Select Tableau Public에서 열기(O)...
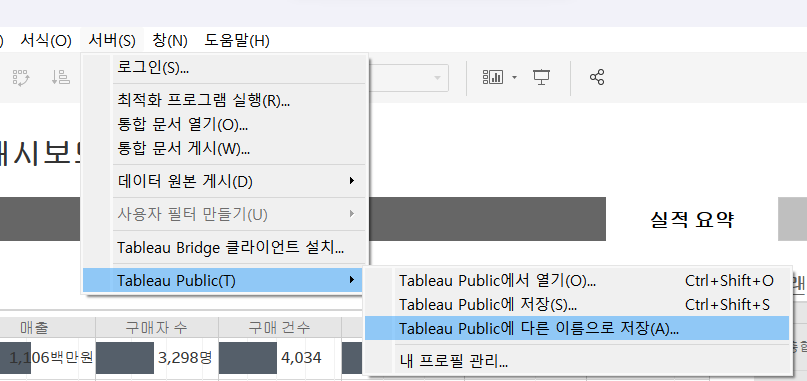The image size is (807, 381). (576, 281)
